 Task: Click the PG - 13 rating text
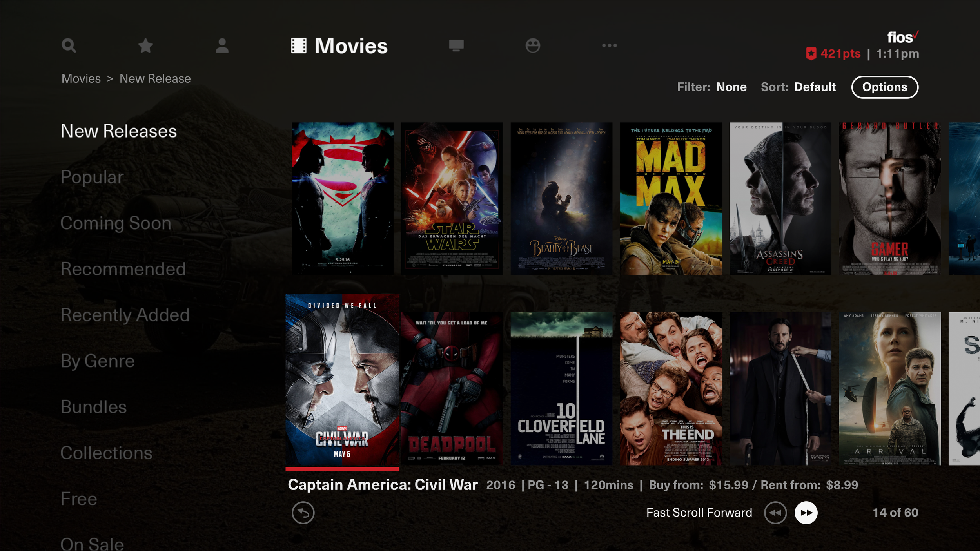(548, 485)
